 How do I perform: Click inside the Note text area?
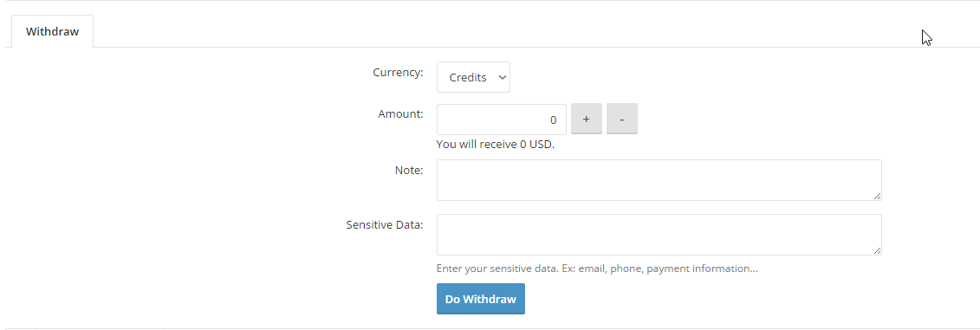pos(659,180)
